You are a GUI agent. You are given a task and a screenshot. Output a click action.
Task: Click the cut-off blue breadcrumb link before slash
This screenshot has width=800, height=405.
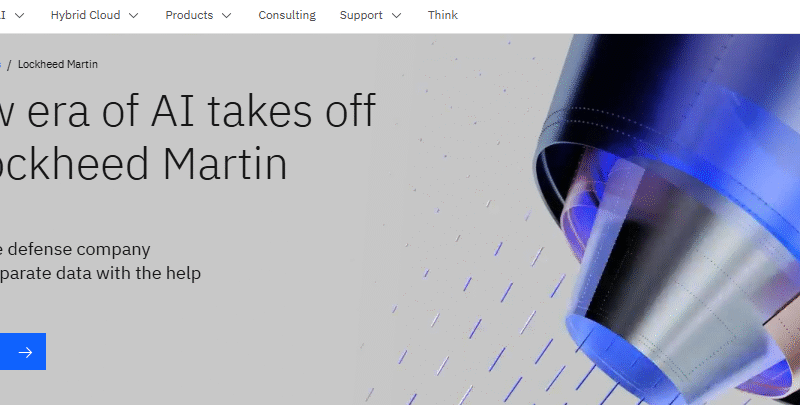(x=1, y=64)
